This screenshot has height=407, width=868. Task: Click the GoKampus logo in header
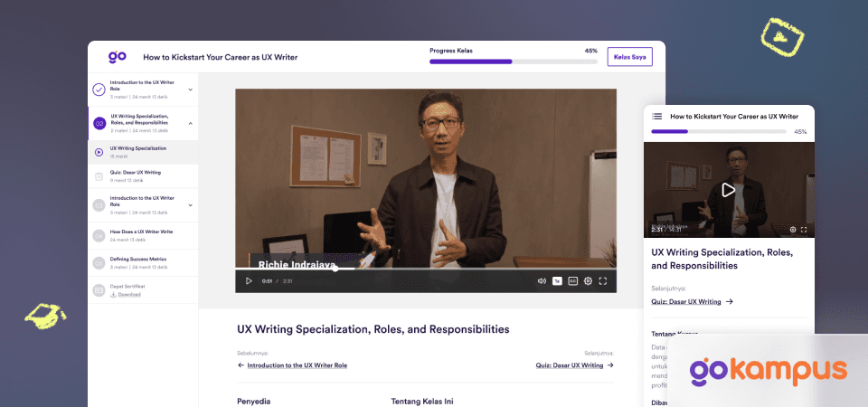(x=118, y=56)
